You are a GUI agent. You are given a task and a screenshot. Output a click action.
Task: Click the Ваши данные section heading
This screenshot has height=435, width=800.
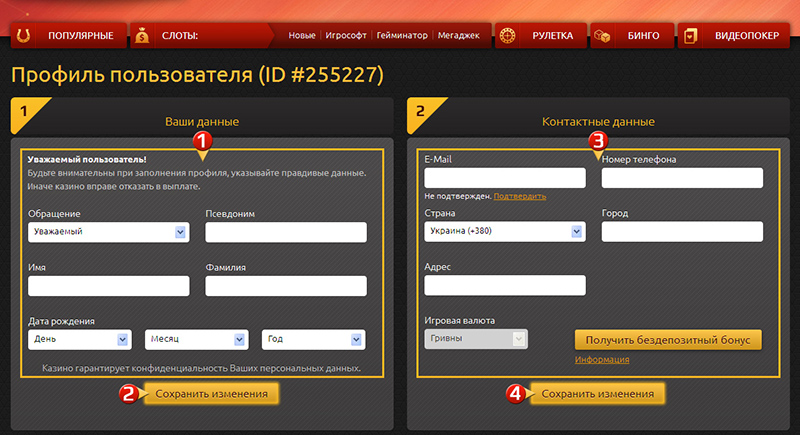[x=202, y=121]
